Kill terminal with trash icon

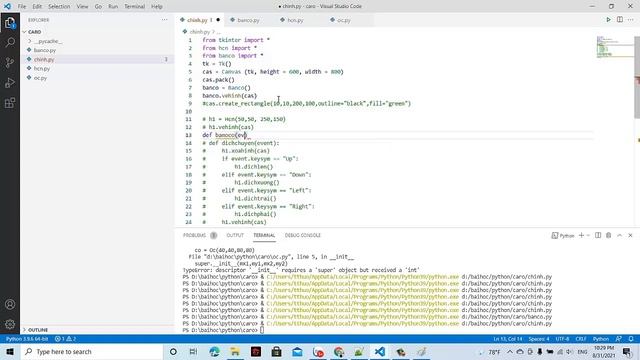pyautogui.click(x=609, y=235)
